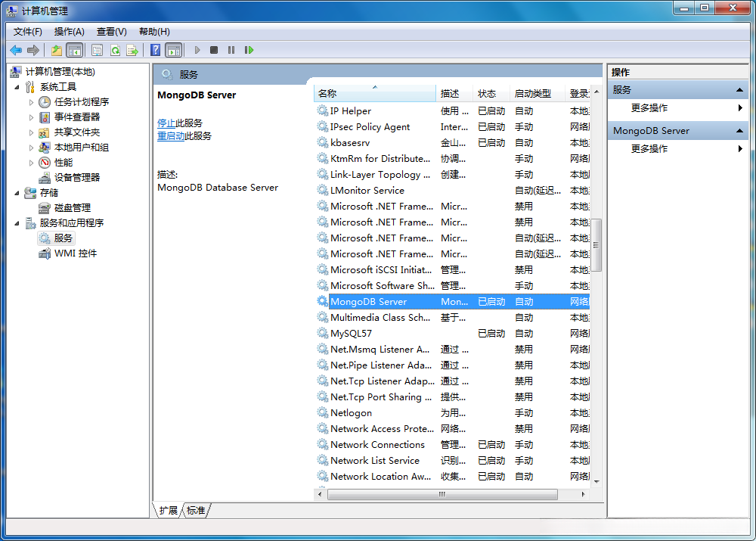
Task: Select the MySQL57 service row
Action: point(453,334)
